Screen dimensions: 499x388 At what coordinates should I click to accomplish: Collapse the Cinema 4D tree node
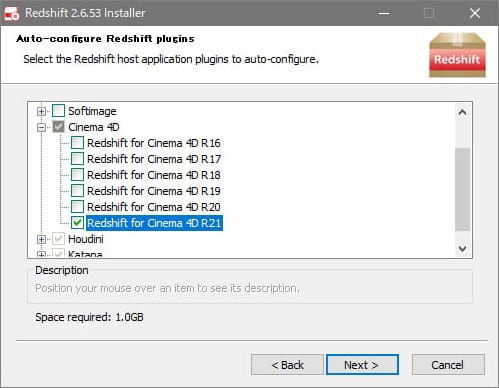pos(41,127)
